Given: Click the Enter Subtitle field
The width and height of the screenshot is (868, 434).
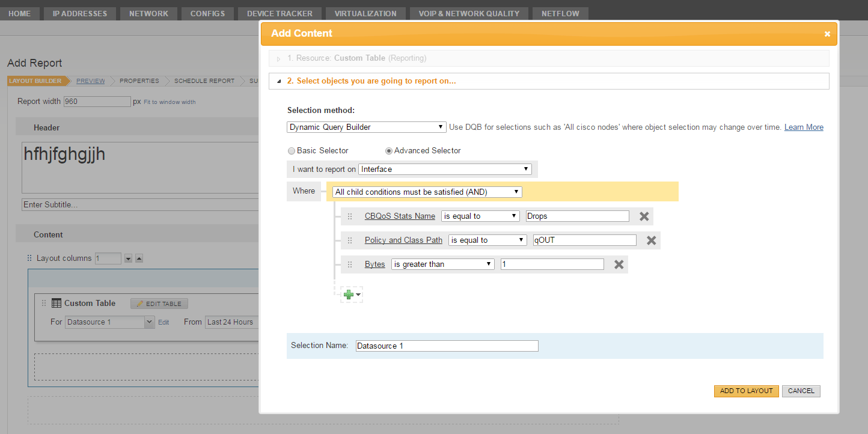Looking at the screenshot, I should coord(140,205).
